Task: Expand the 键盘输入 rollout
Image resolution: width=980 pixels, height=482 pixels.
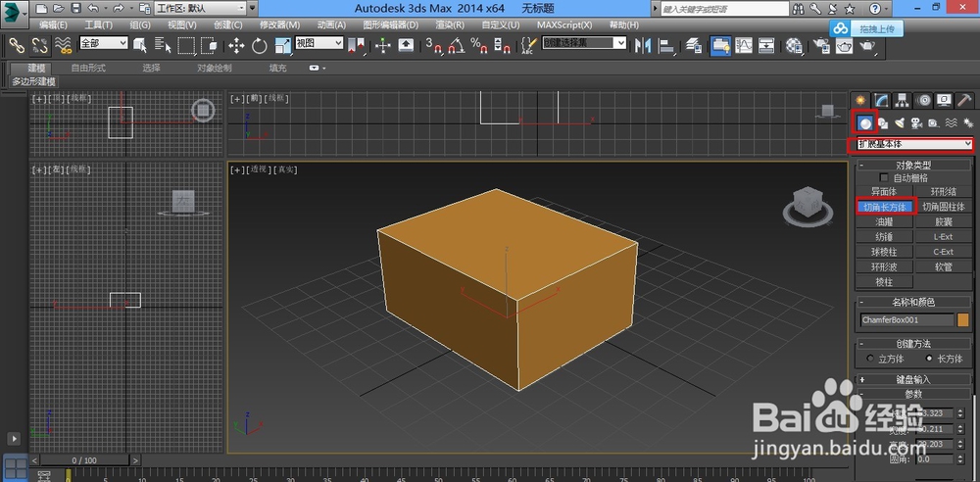Action: [913, 379]
